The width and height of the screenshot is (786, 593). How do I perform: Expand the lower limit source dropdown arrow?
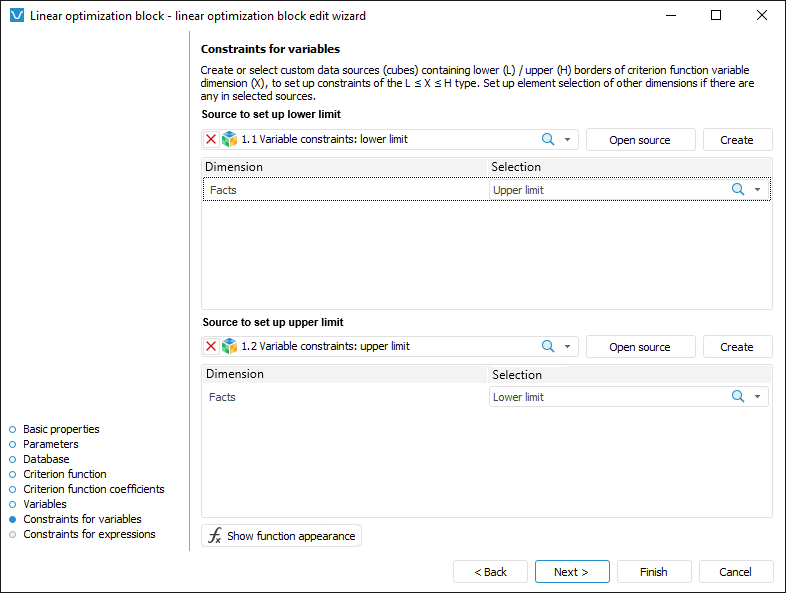click(x=567, y=140)
